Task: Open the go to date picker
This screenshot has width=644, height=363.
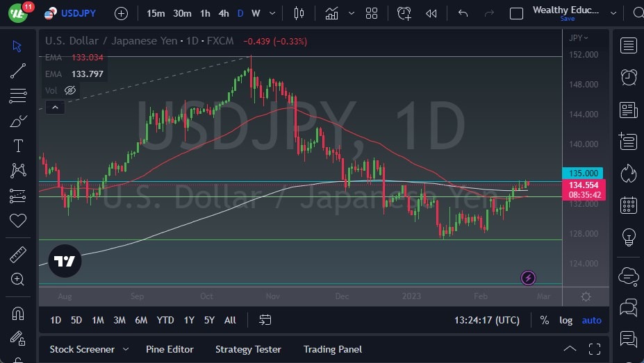Action: tap(265, 320)
